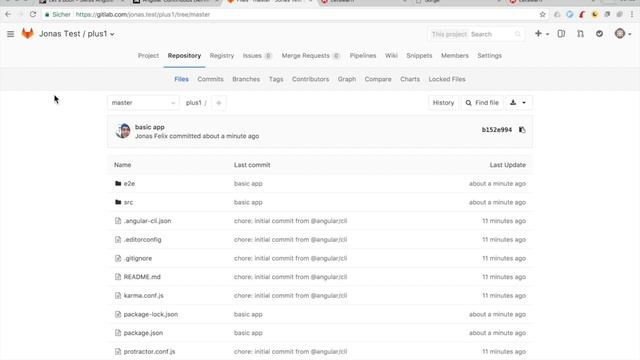
Task: Open the user avatar menu
Action: tap(620, 33)
